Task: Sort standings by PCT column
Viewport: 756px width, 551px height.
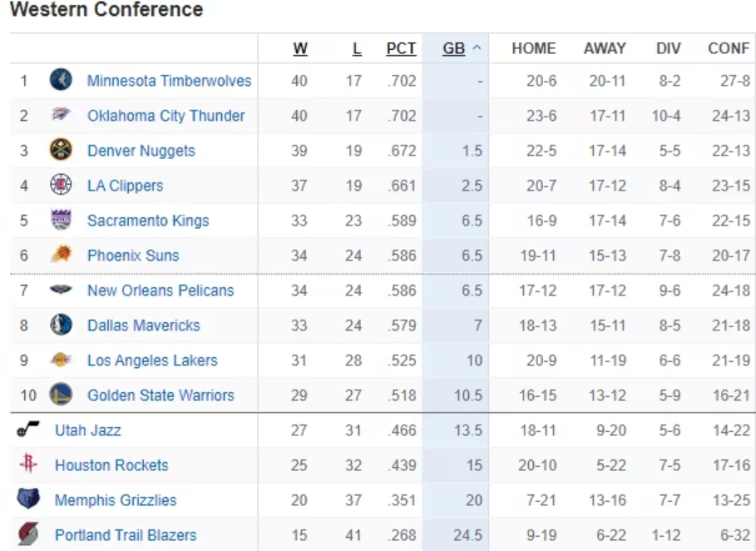Action: coord(401,48)
